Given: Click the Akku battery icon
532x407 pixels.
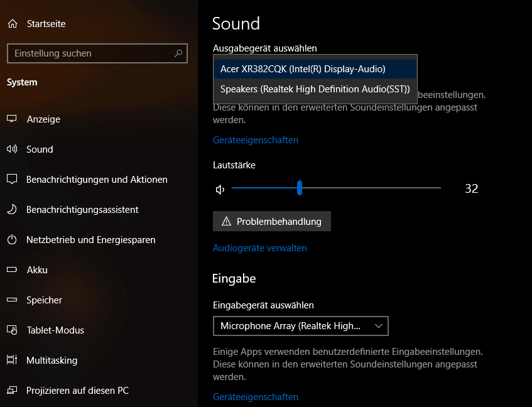Looking at the screenshot, I should pos(13,269).
